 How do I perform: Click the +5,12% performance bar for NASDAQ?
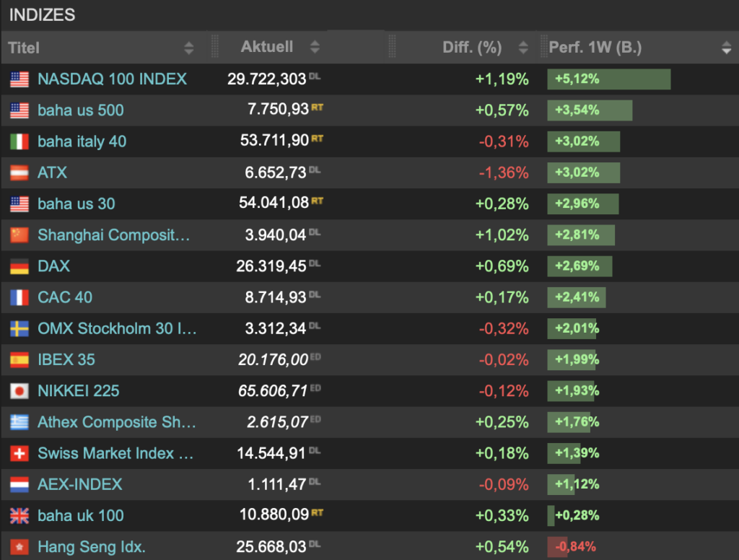(609, 79)
